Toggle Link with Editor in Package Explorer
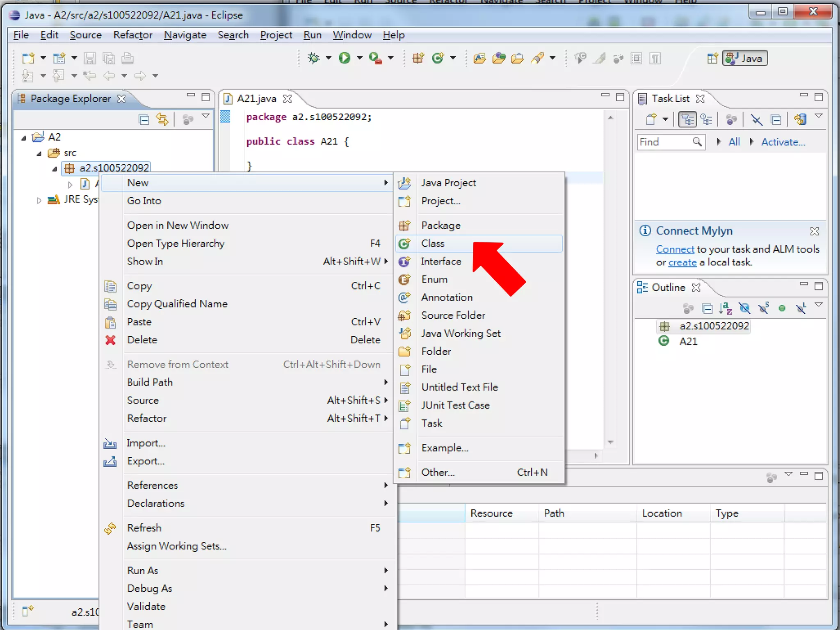This screenshot has width=840, height=630. click(162, 120)
